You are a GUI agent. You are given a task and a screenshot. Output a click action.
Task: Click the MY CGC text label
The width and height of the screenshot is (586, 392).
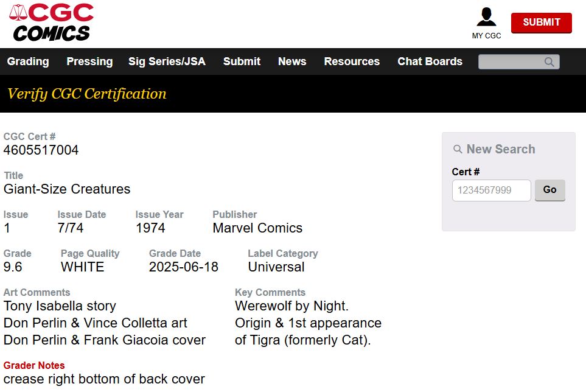(486, 36)
